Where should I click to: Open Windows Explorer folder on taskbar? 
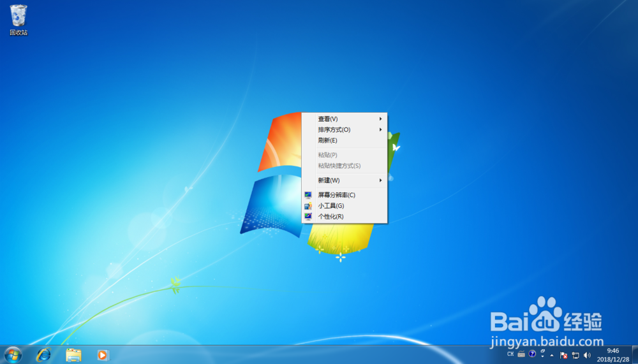click(x=73, y=355)
